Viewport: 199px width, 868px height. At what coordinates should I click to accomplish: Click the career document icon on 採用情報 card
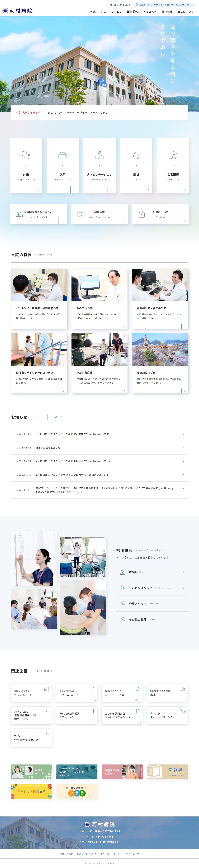point(80,214)
